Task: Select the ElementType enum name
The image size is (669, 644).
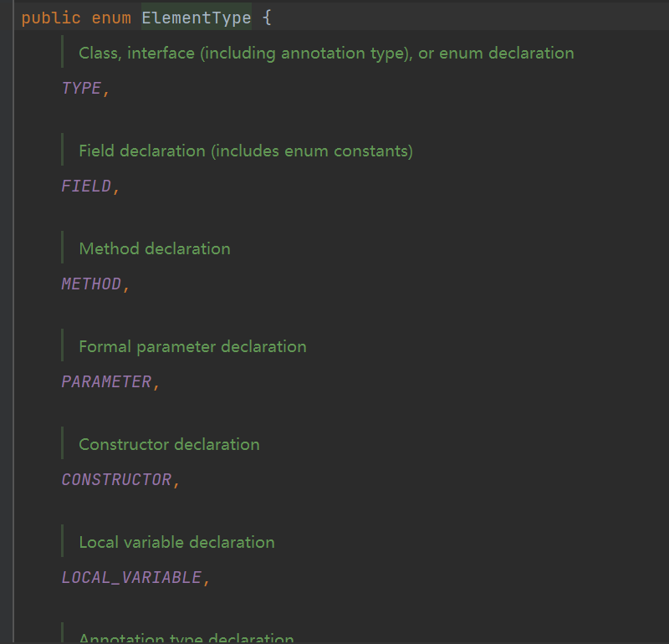Action: click(x=197, y=18)
